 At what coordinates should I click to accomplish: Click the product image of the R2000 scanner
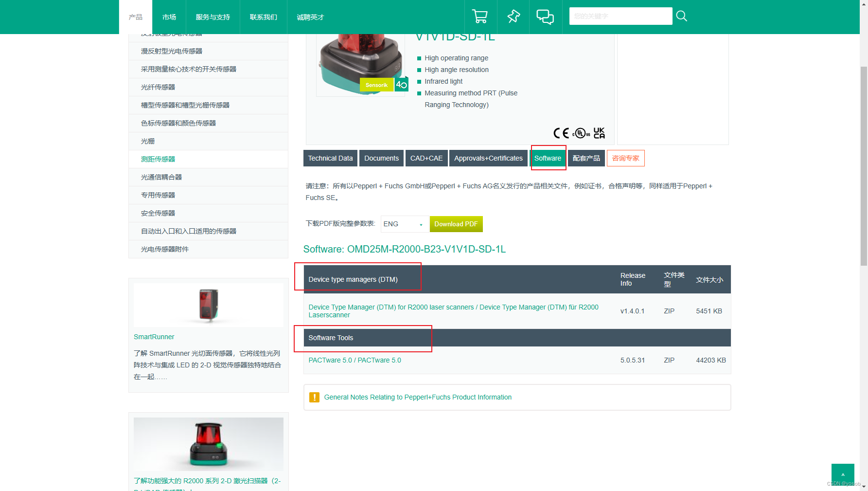[360, 65]
